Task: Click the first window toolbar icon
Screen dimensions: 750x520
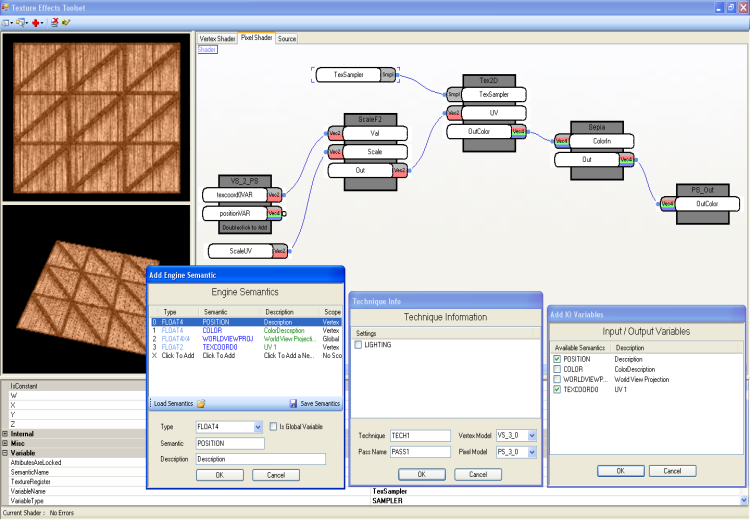Action: point(7,21)
